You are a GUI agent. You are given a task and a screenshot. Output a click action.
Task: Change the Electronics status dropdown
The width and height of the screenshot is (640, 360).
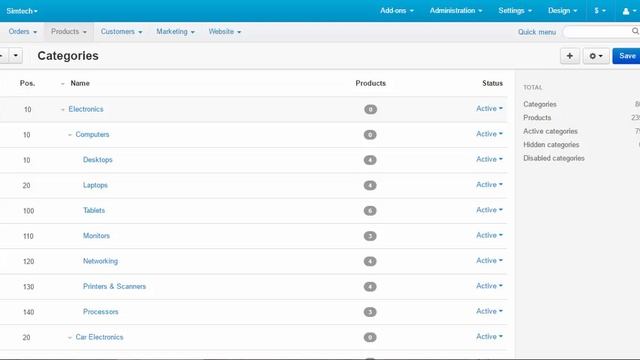click(489, 109)
